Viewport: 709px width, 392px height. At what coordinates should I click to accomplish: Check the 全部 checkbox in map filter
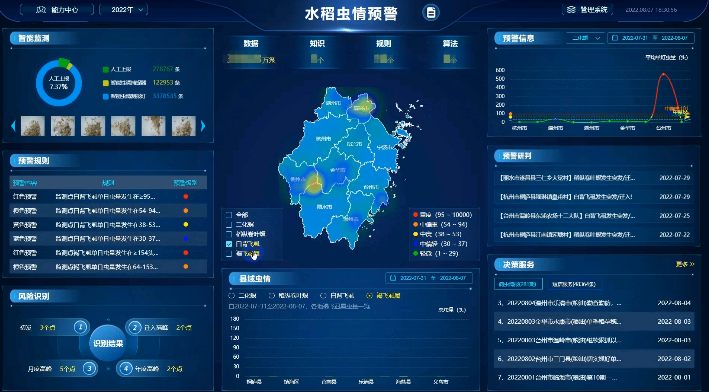[229, 215]
